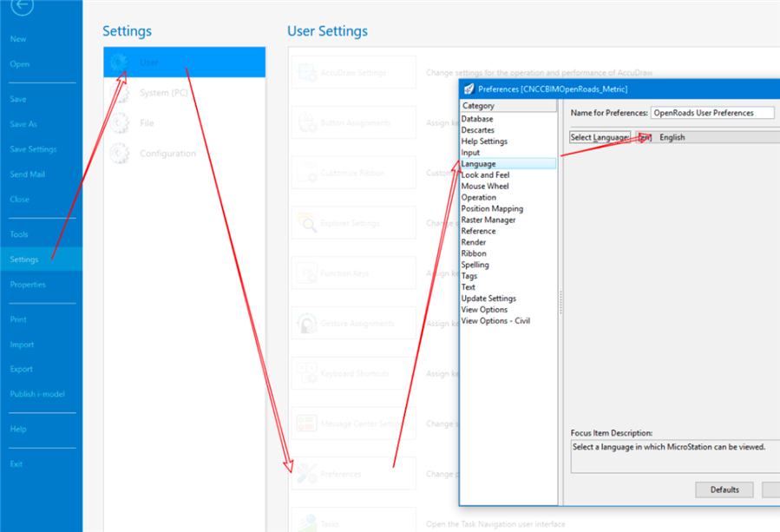Click the Preferences dialog title icon
The height and width of the screenshot is (532, 780).
pyautogui.click(x=469, y=89)
